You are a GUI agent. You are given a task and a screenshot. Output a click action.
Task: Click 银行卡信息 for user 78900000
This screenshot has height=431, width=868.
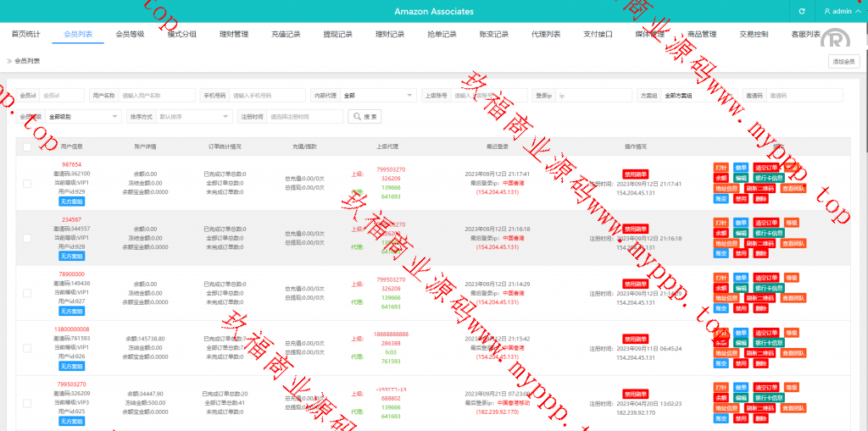click(x=770, y=288)
